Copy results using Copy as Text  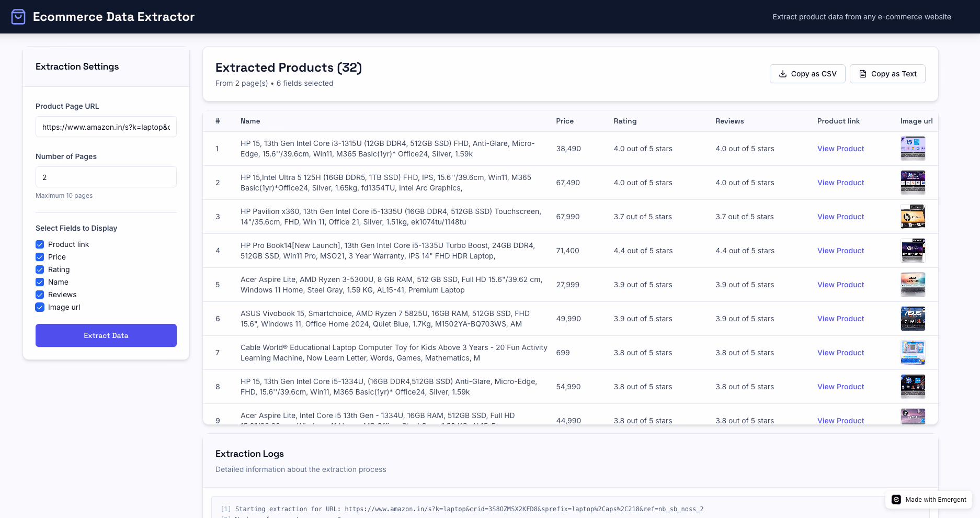(x=887, y=74)
